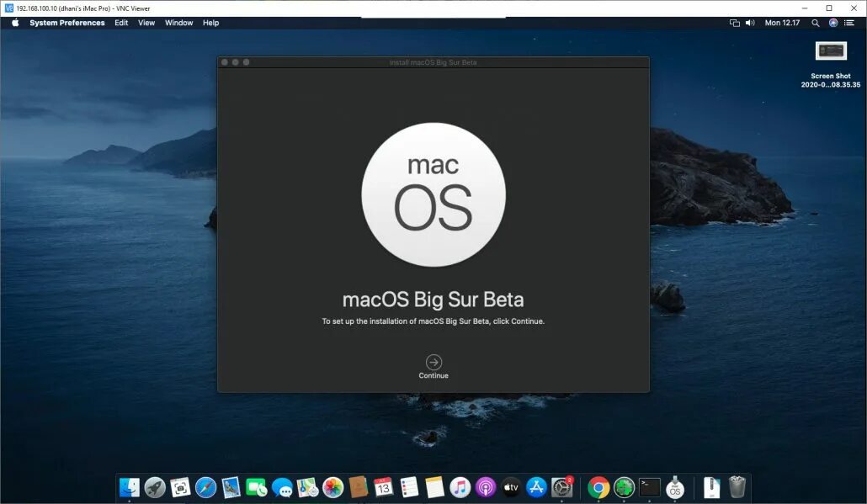Launch Safari from the Dock
Viewport: 867px width, 504px height.
click(x=205, y=487)
